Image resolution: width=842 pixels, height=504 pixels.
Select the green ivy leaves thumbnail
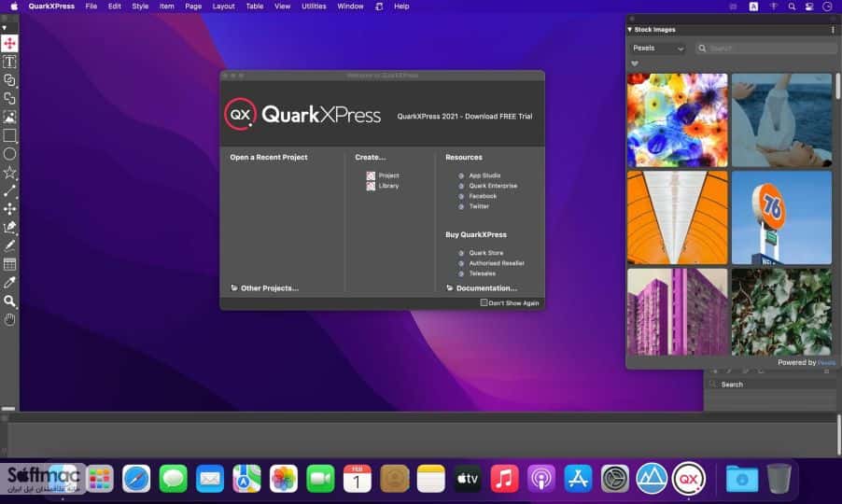[x=782, y=312]
